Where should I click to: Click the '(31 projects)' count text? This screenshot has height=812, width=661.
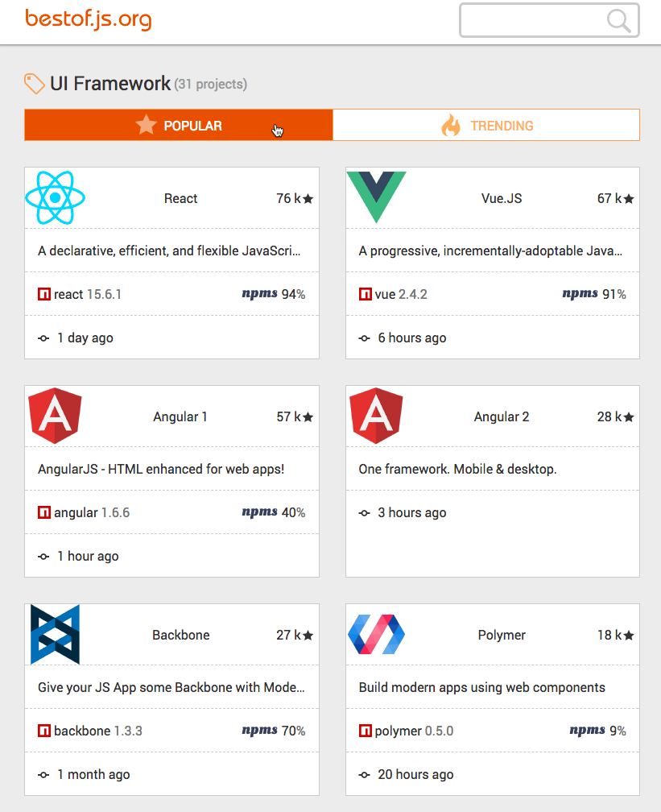coord(211,85)
